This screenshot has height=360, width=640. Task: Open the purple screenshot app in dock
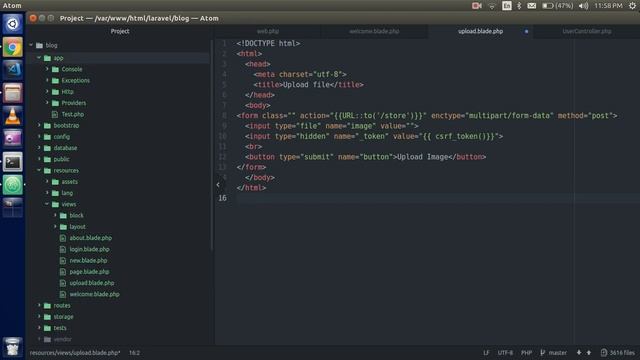(13, 139)
